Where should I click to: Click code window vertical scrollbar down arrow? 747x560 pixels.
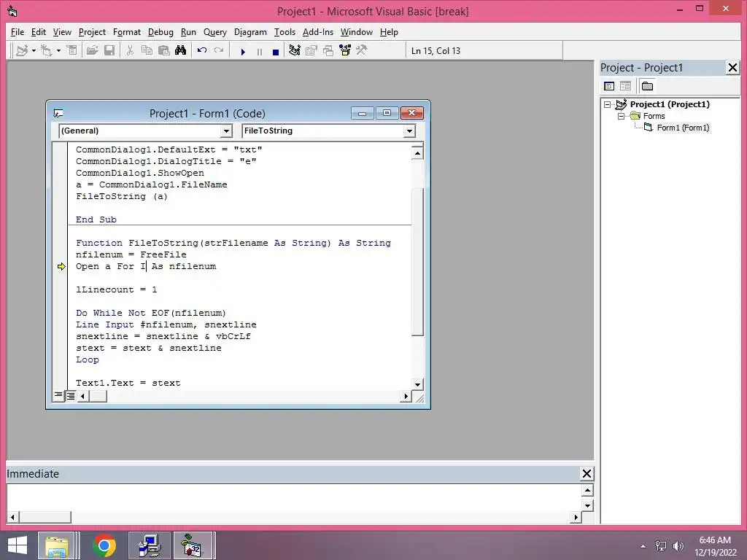[417, 384]
